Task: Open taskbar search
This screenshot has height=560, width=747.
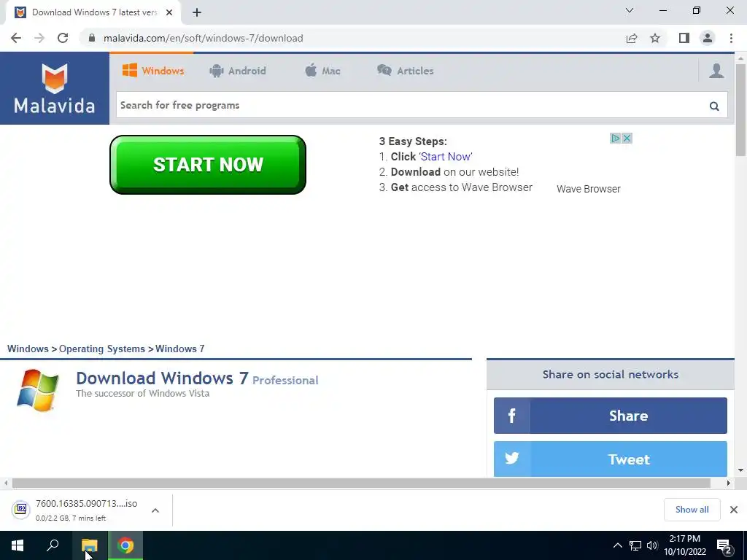Action: [53, 545]
